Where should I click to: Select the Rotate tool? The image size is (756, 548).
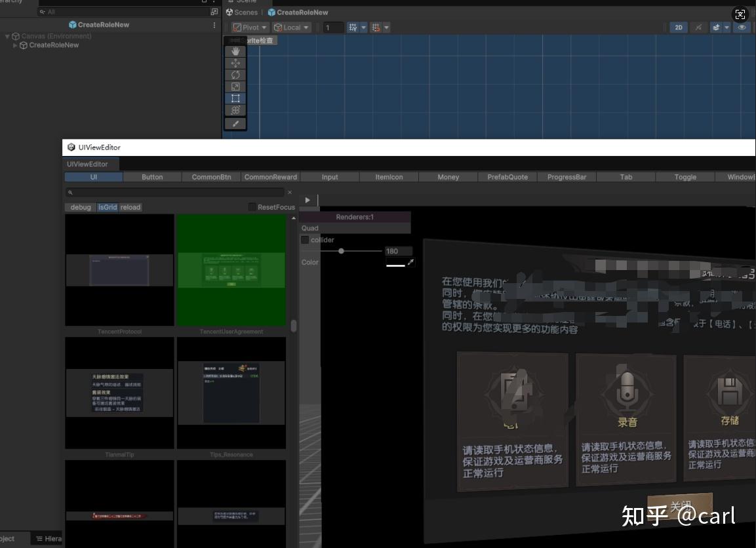coord(235,75)
